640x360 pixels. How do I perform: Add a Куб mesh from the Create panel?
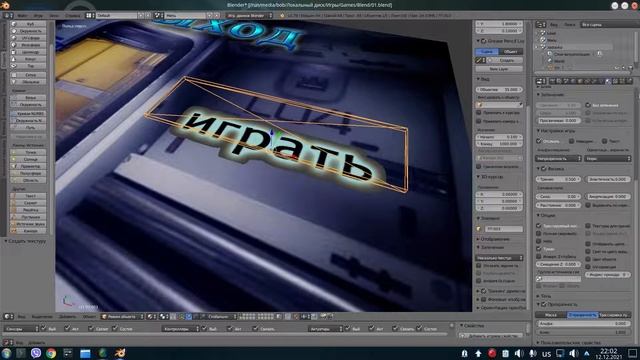[x=29, y=24]
